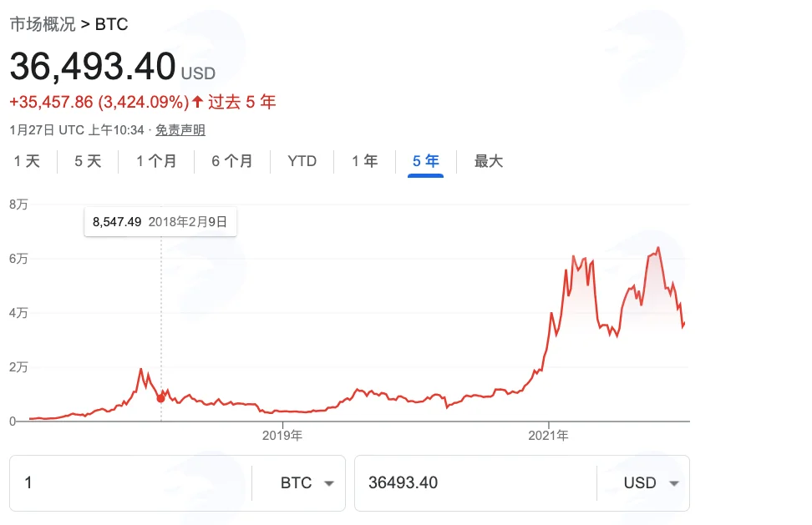
Task: Switch to the 5 天 range tab
Action: coord(88,161)
